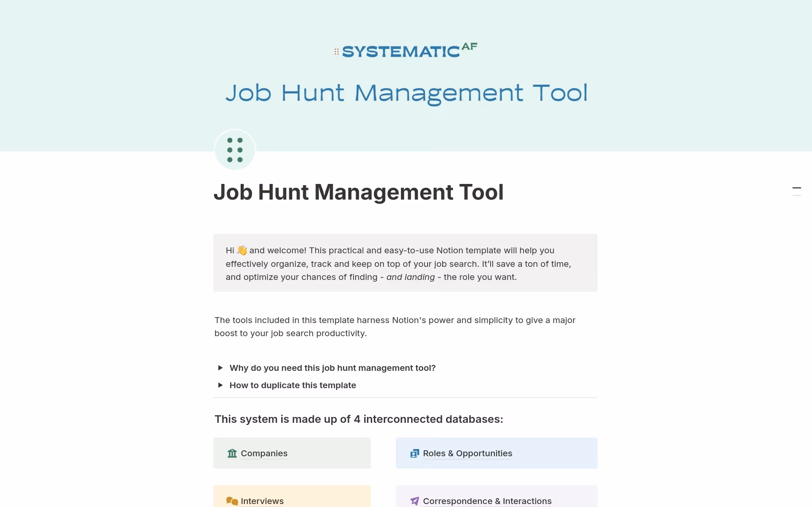
Task: Click the Correspondence paper plane icon
Action: (x=414, y=501)
